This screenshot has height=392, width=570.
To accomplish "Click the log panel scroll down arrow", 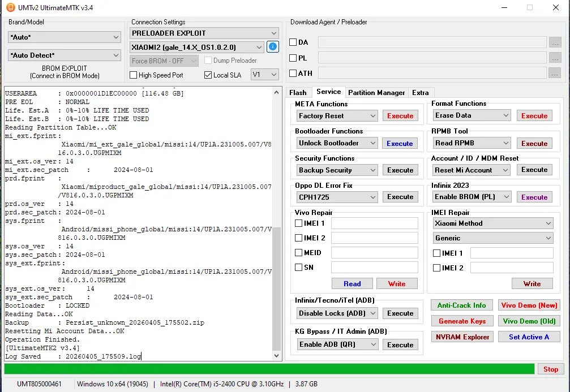I will click(276, 356).
